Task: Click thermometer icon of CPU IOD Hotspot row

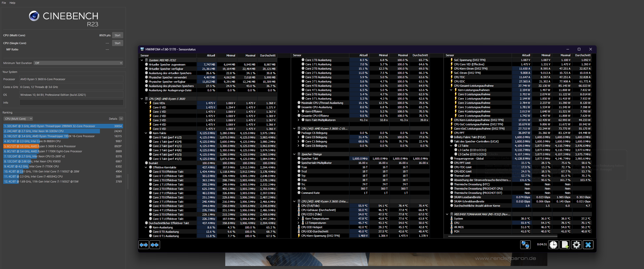Action: point(299,227)
